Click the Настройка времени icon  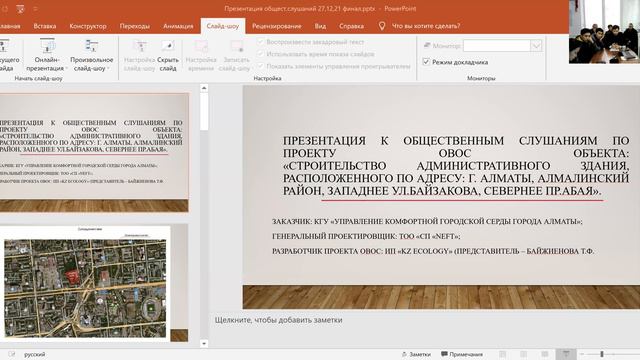click(x=201, y=46)
